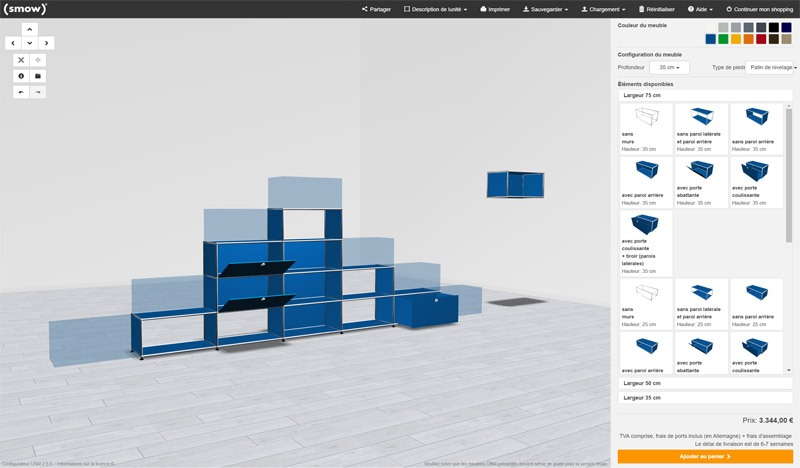Select the green furniture color swatch
Screen dimensions: 800x468
tap(723, 39)
